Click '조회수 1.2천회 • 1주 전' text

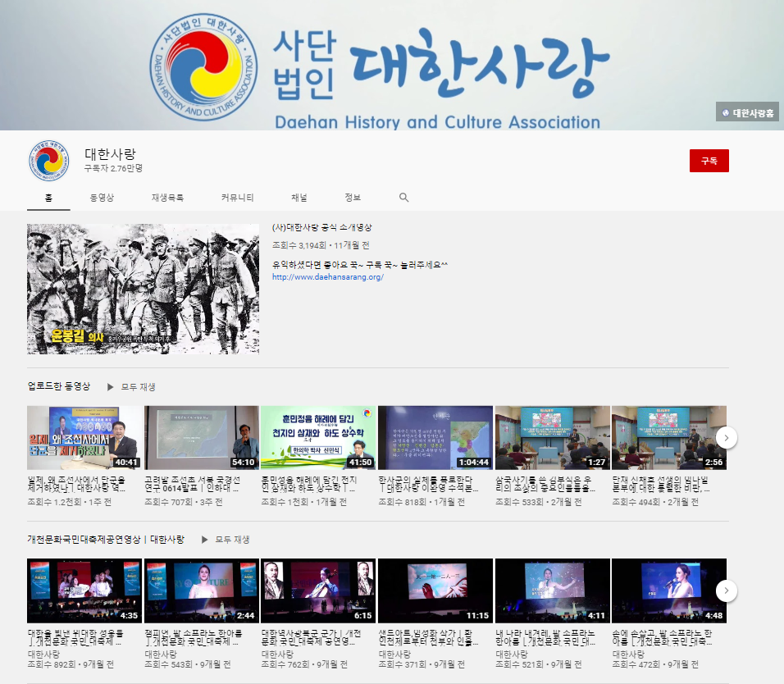pyautogui.click(x=70, y=501)
